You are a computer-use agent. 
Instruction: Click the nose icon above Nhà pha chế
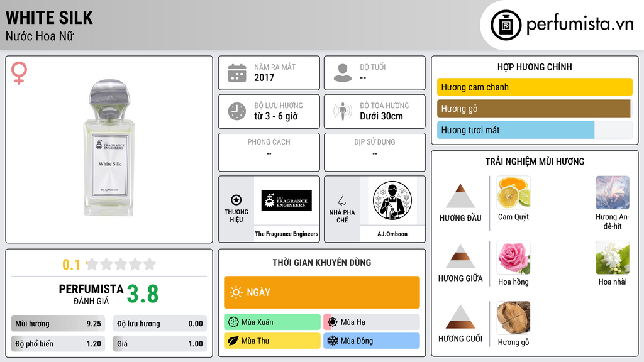pos(341,200)
